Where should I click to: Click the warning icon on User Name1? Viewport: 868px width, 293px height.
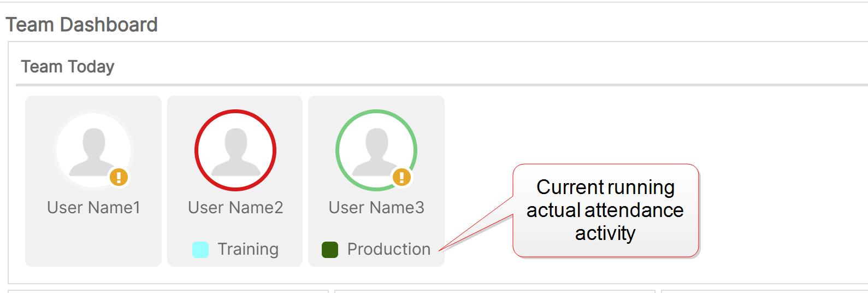(x=119, y=177)
